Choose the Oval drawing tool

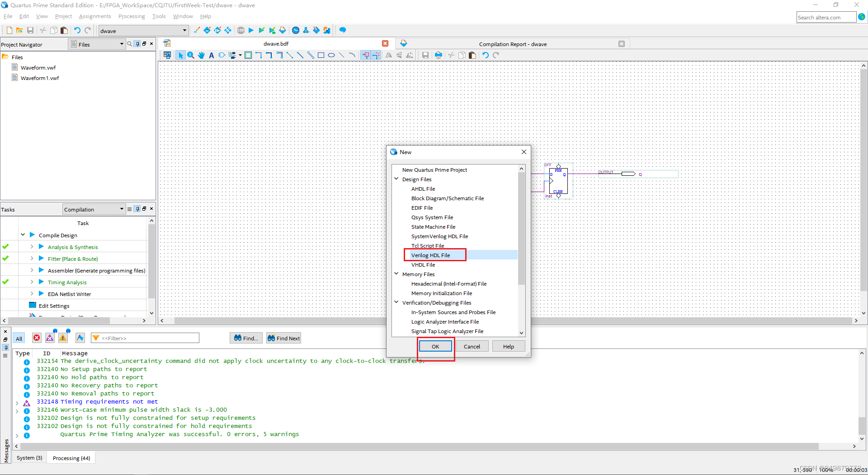331,55
